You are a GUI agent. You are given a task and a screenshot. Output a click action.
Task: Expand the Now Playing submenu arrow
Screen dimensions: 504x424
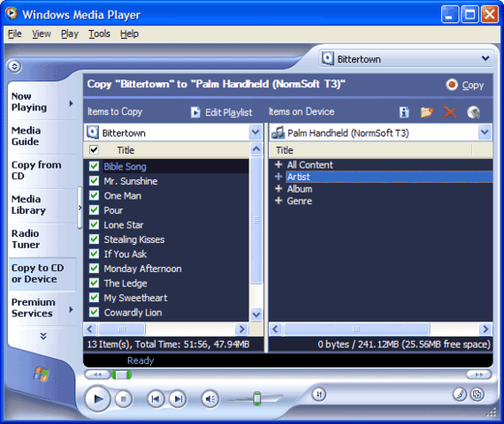coord(71,103)
